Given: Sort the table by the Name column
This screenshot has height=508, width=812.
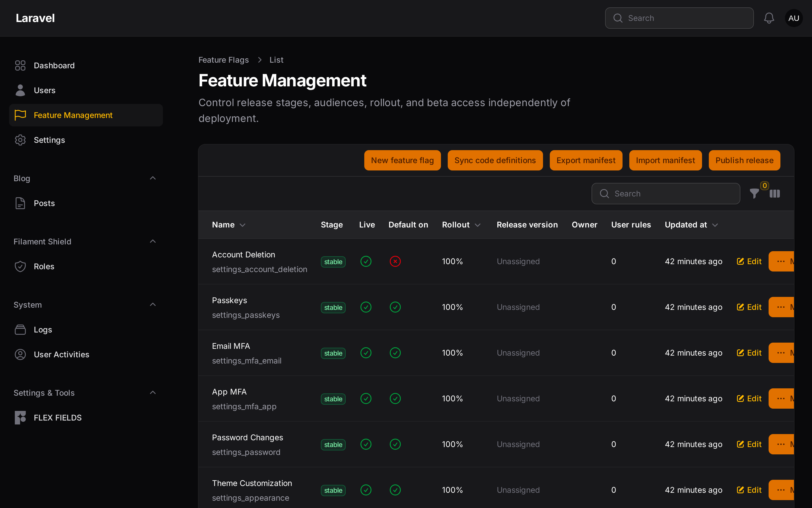Looking at the screenshot, I should pyautogui.click(x=229, y=225).
